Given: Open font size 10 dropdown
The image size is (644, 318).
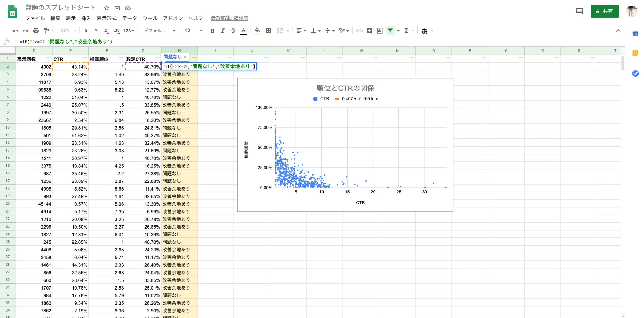Looking at the screenshot, I should click(x=193, y=31).
